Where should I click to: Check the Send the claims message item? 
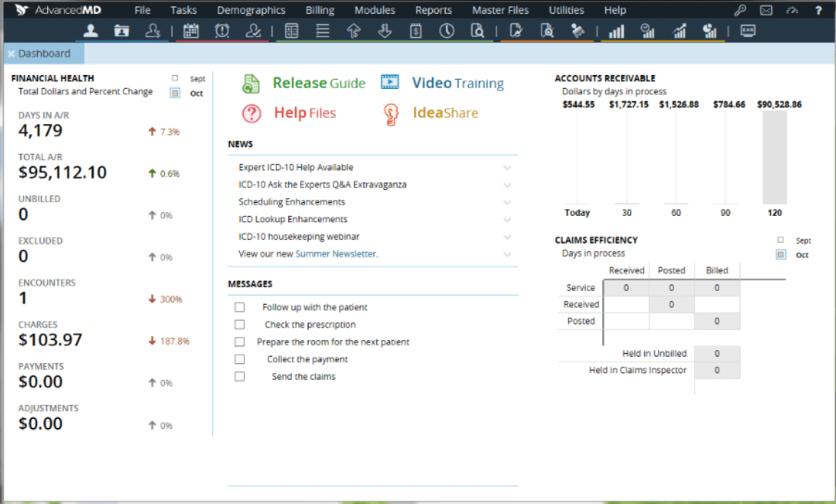click(240, 376)
